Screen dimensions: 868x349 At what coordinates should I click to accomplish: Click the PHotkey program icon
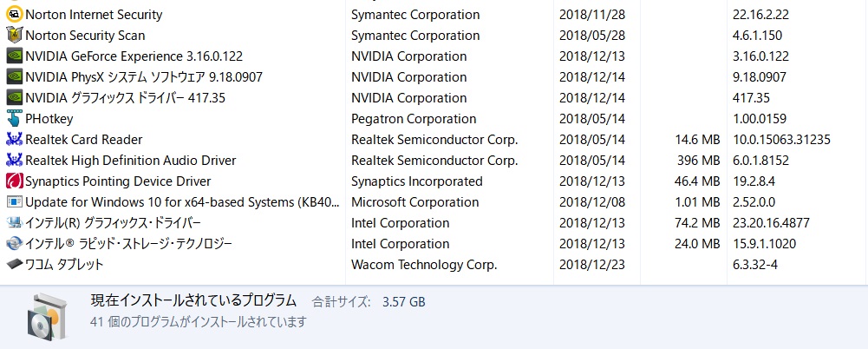14,119
